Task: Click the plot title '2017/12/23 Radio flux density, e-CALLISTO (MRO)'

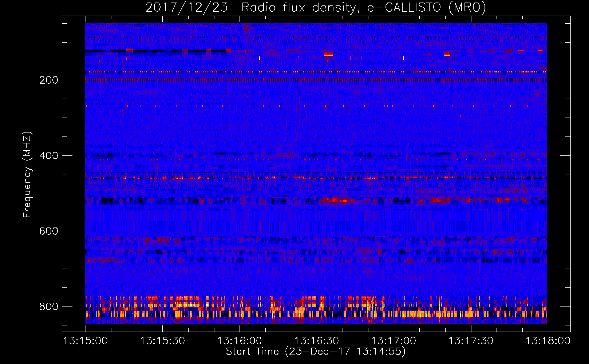Action: click(x=316, y=7)
